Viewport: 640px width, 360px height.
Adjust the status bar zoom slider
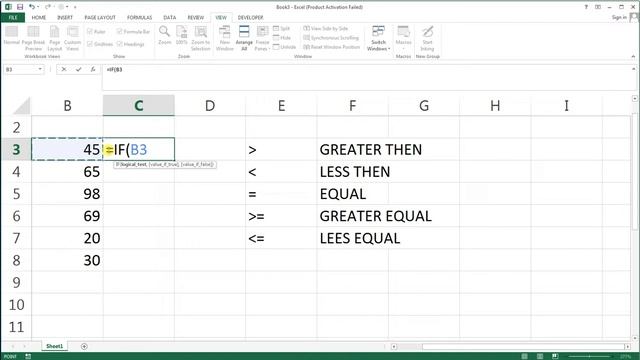pos(590,356)
